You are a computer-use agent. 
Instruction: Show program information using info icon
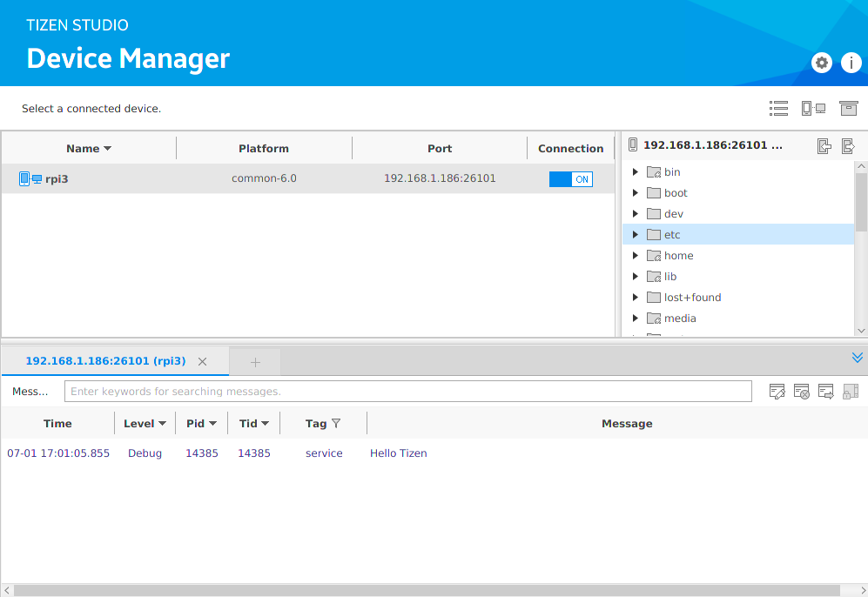pos(851,62)
